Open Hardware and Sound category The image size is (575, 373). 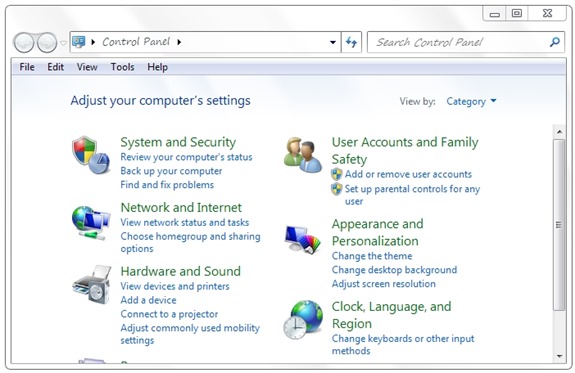(x=180, y=271)
